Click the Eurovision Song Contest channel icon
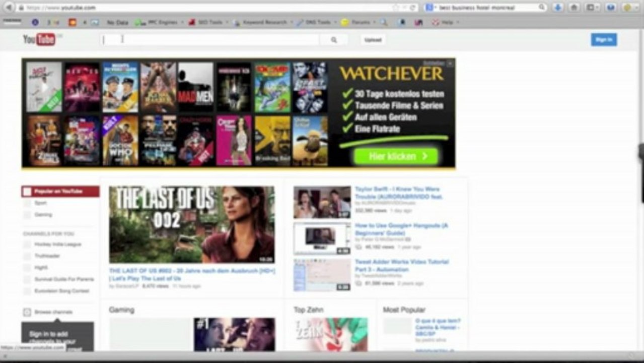Screen dimensions: 644x363 tap(27, 291)
